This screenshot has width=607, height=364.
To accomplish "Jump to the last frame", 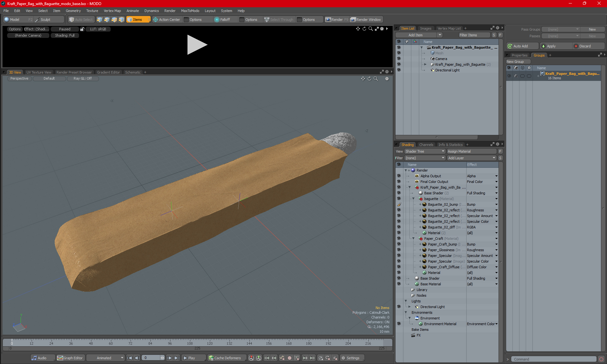I will tap(177, 358).
